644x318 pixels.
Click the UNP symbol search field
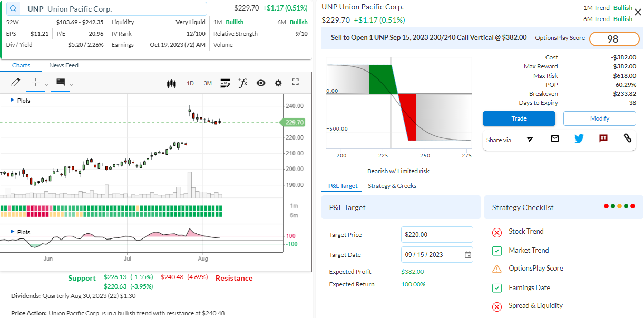106,9
